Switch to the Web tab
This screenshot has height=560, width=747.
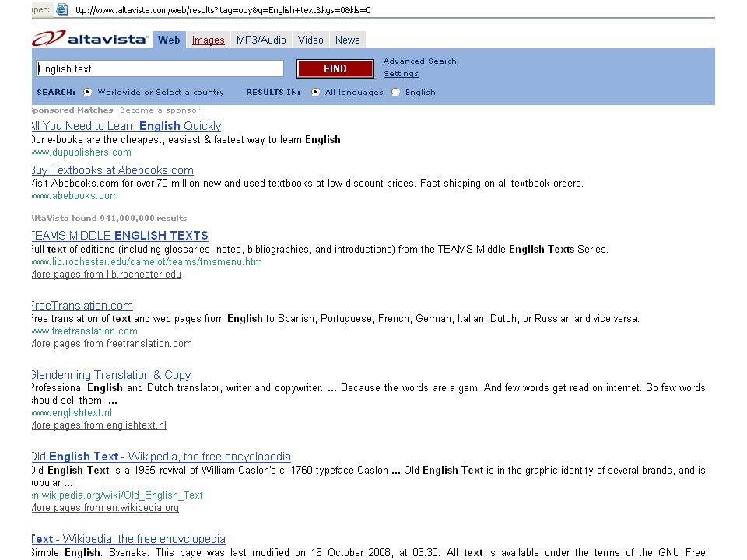coord(169,40)
